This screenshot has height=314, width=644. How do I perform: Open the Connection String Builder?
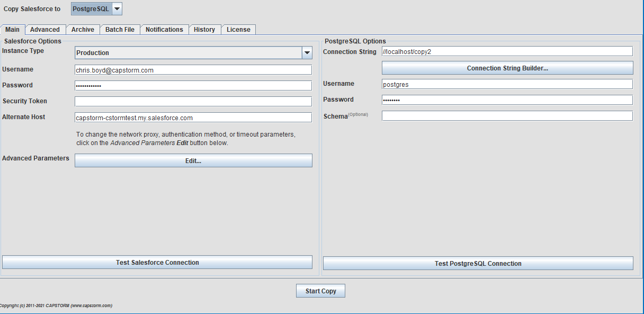pyautogui.click(x=507, y=68)
